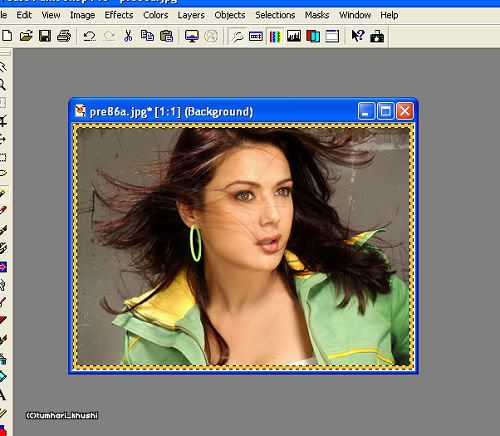The image size is (500, 436).
Task: Start full screen preview with the monitor icon
Action: (192, 36)
